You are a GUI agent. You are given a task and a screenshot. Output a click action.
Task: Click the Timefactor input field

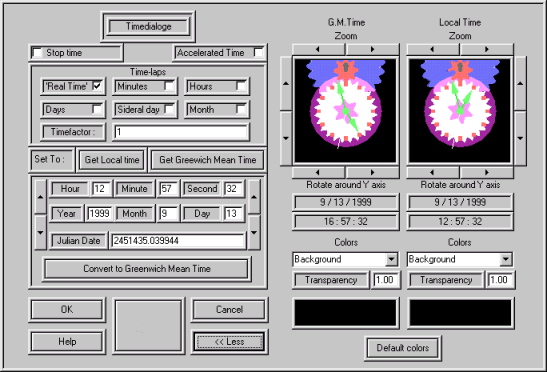click(181, 132)
